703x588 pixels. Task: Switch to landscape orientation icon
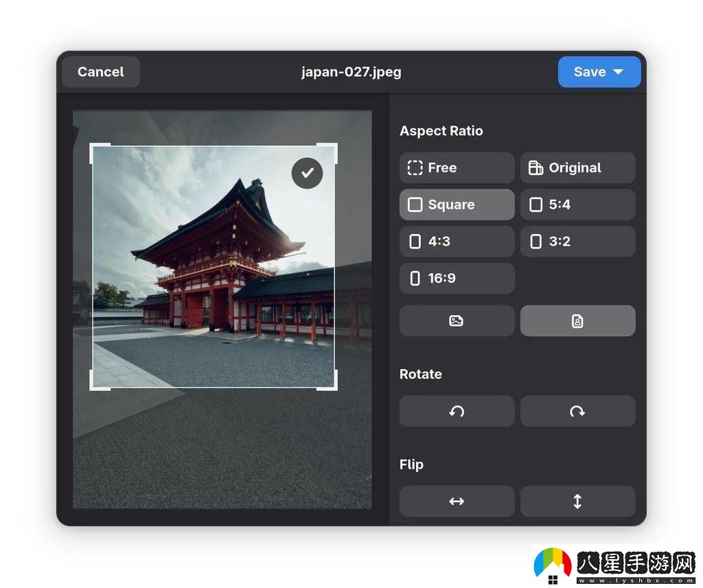tap(457, 321)
